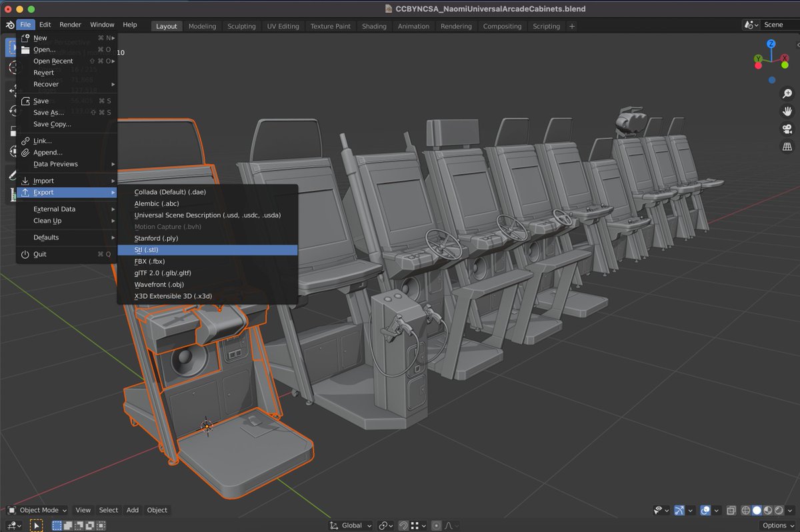Choose glTF 2.0 (.glb/.gltf) export format

pyautogui.click(x=207, y=273)
